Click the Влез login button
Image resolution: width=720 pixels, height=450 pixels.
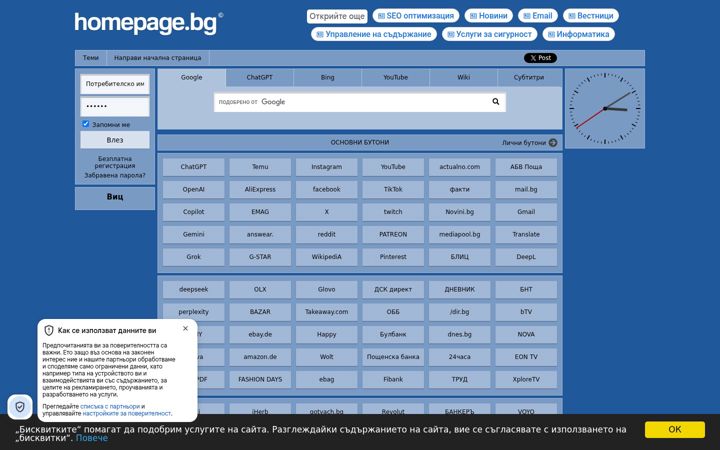click(x=115, y=140)
